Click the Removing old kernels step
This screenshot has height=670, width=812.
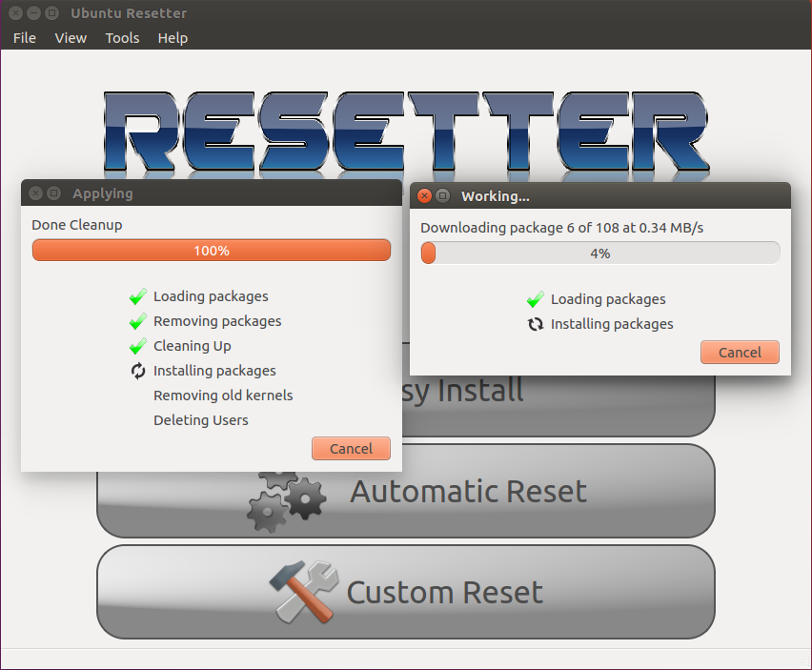point(223,396)
